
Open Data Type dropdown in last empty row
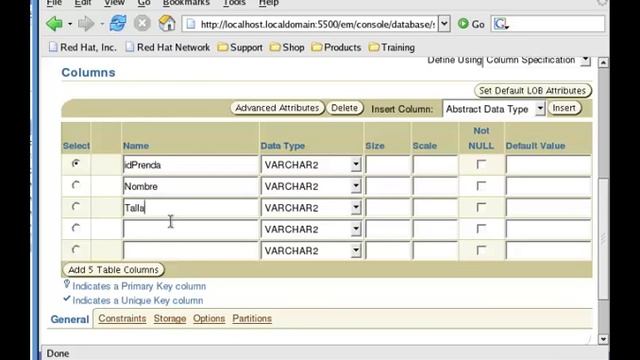click(356, 250)
